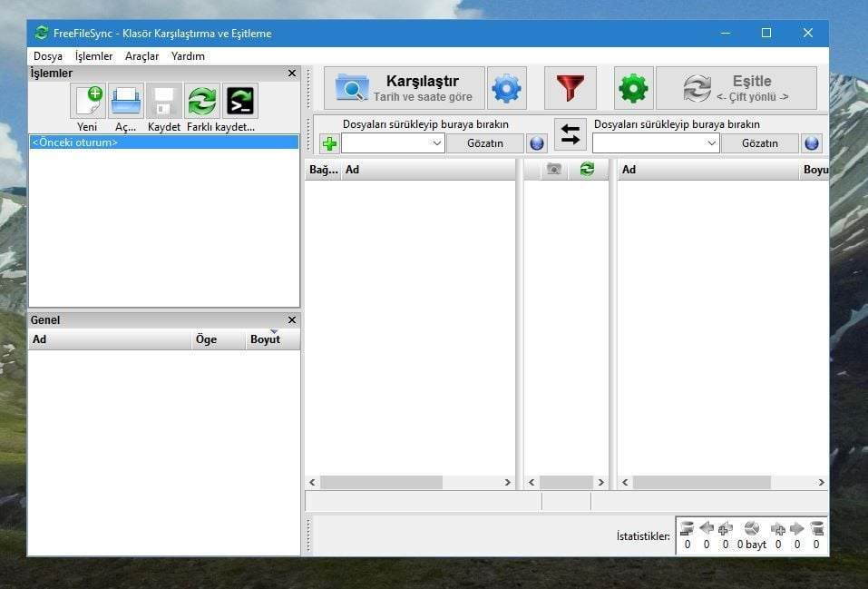Open the İşlemler menu
The width and height of the screenshot is (868, 589).
click(93, 56)
